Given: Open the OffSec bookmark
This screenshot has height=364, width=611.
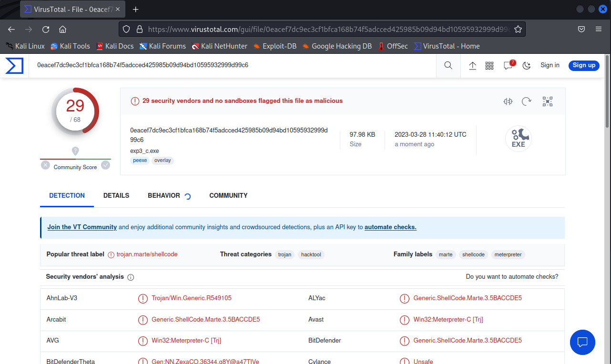Looking at the screenshot, I should pyautogui.click(x=393, y=46).
